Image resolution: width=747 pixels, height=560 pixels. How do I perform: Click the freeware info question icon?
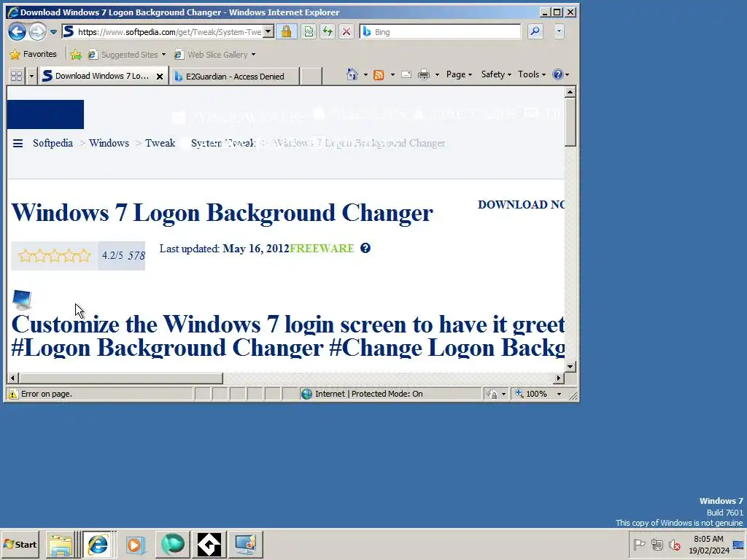(x=365, y=248)
